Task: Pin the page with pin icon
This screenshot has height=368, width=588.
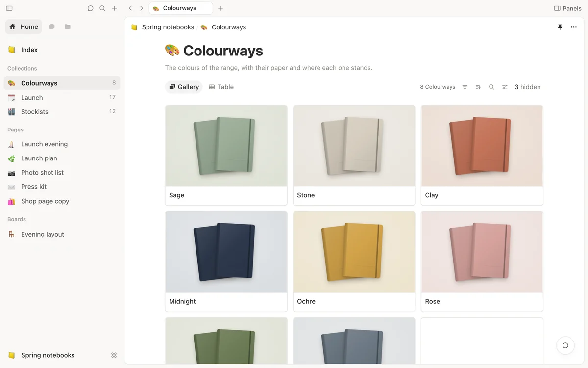Action: click(x=560, y=27)
